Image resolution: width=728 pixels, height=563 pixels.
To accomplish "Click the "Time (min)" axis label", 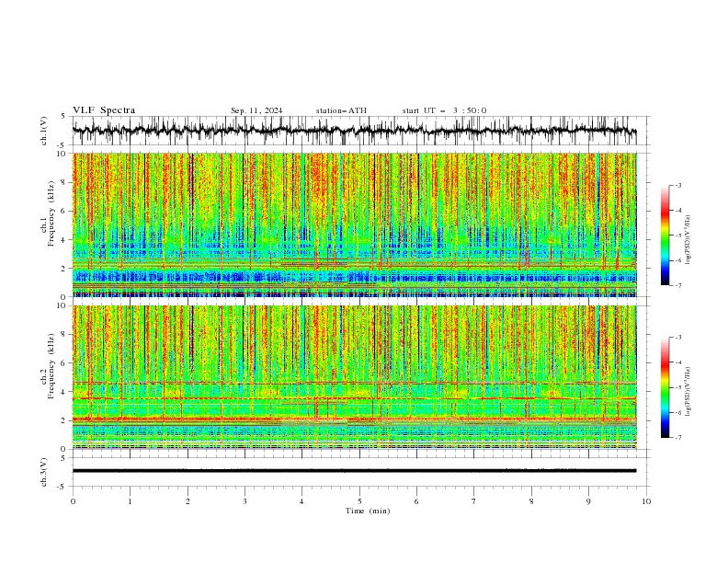I will (x=368, y=511).
